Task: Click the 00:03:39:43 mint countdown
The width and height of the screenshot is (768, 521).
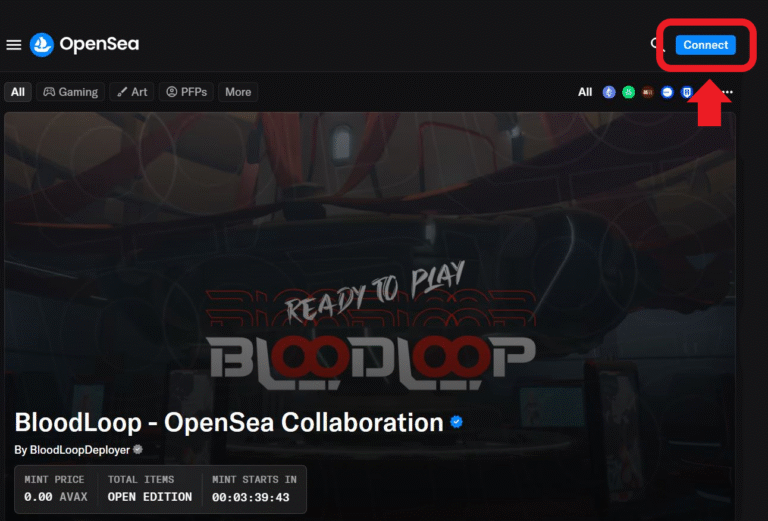Action: (251, 497)
